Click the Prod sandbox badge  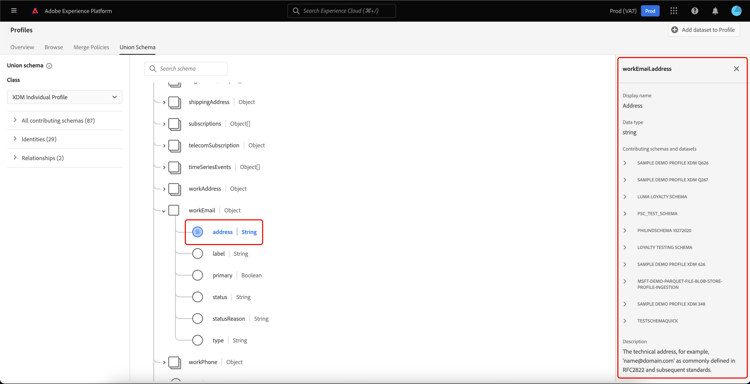tap(650, 11)
